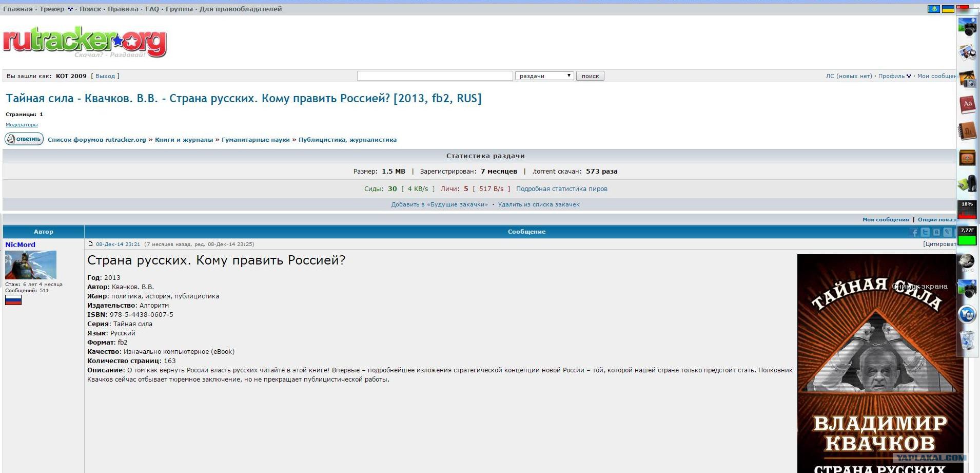Launch the blue 'Yu' dock icon
The height and width of the screenshot is (473, 980).
967,314
